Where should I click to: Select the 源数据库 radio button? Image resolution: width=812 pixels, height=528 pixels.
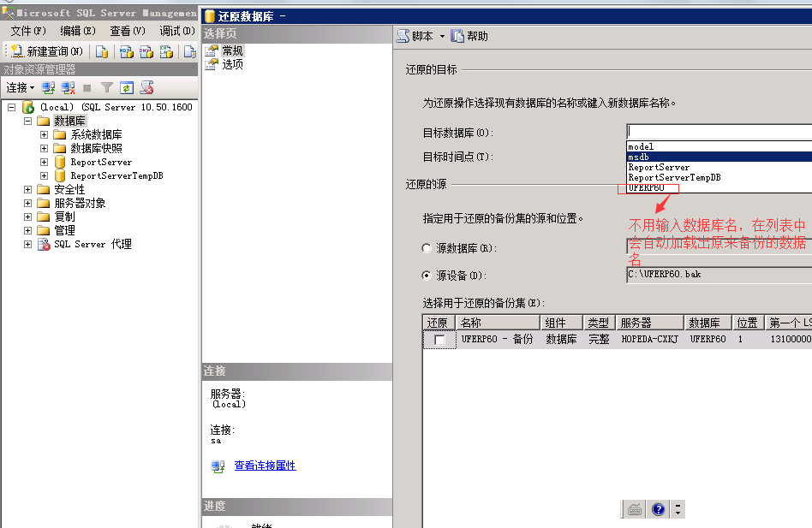[x=427, y=249]
